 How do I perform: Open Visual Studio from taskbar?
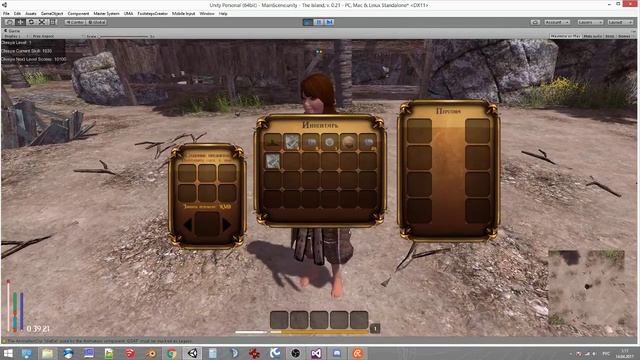[x=316, y=353]
